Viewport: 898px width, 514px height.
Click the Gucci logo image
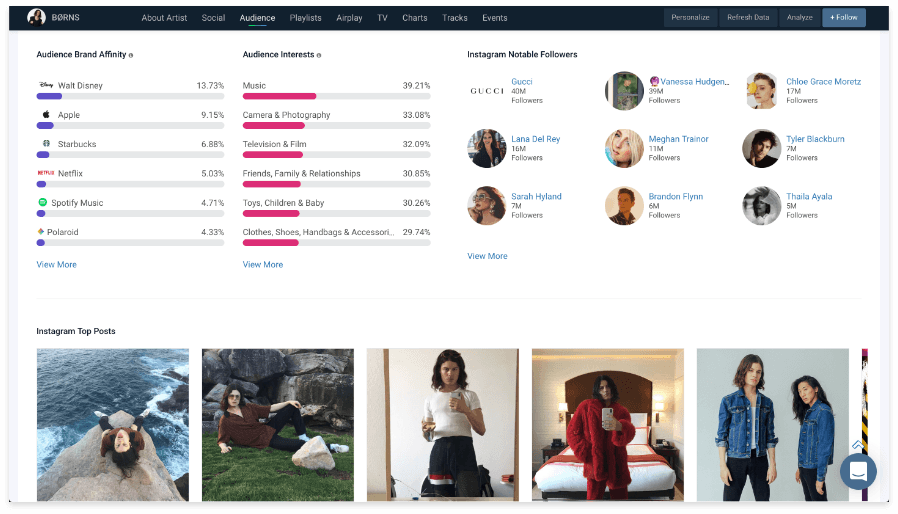pos(487,91)
